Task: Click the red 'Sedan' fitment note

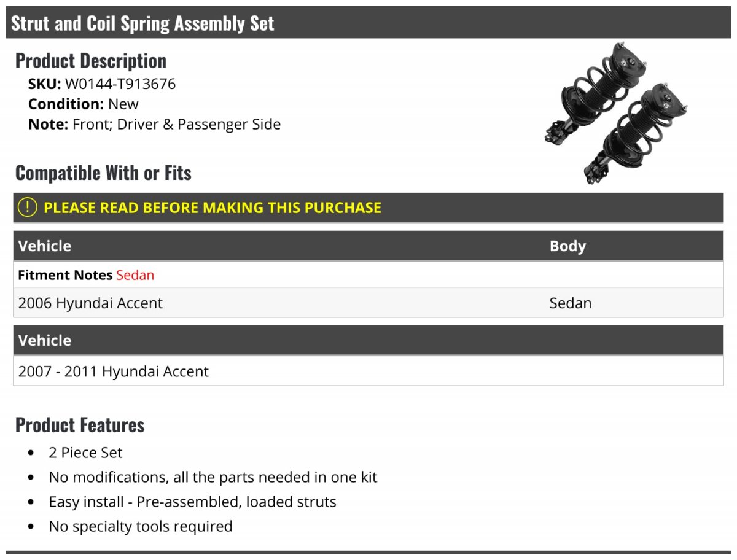Action: click(x=135, y=275)
